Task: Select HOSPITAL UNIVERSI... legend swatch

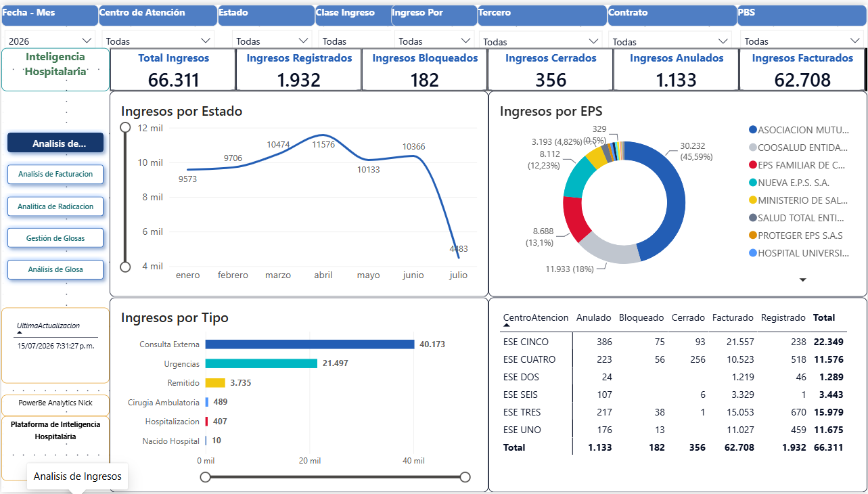Action: click(752, 253)
